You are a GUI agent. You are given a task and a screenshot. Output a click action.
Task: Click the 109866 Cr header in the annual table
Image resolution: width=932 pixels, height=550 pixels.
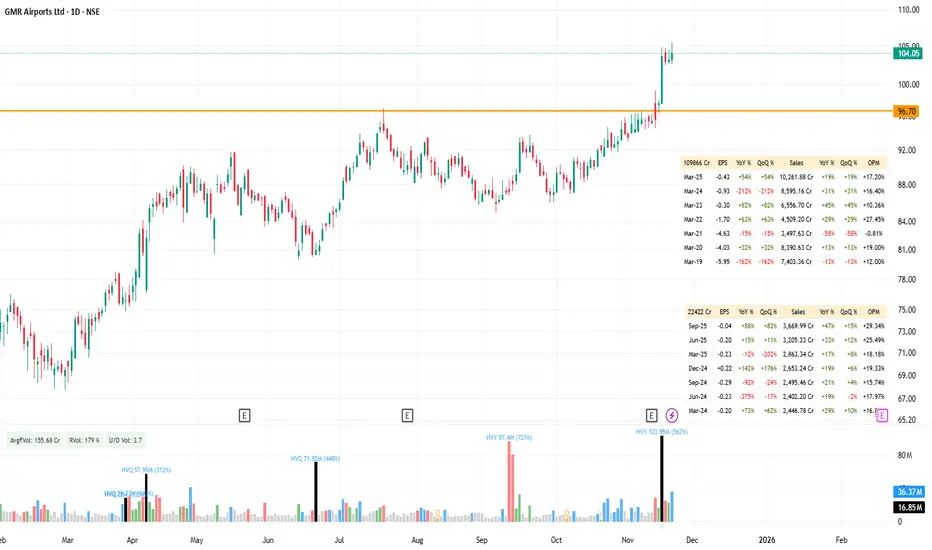(x=697, y=163)
